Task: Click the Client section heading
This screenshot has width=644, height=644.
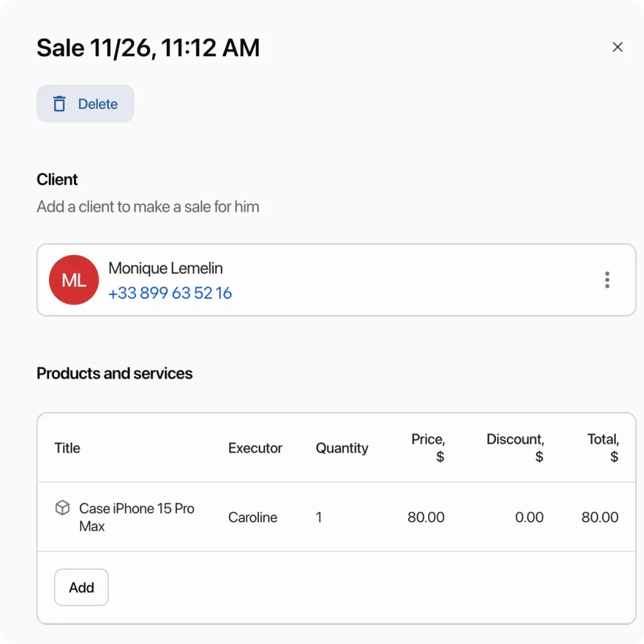Action: pyautogui.click(x=57, y=179)
